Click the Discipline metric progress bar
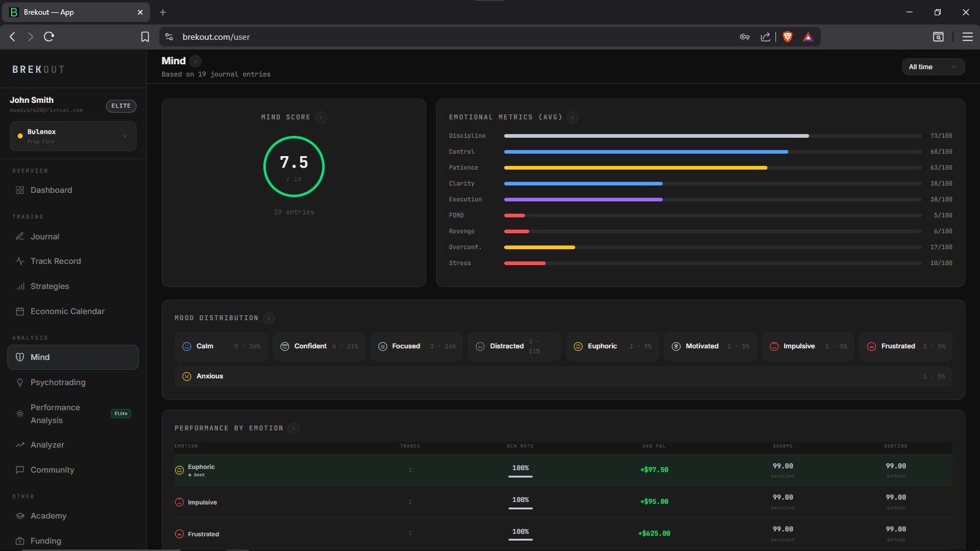 [712, 136]
